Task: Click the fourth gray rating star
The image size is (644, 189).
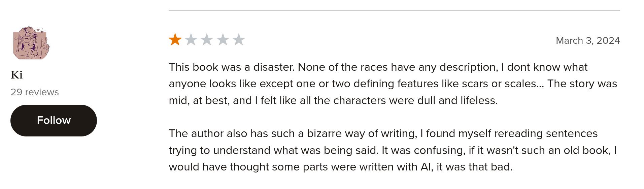Action: point(223,40)
